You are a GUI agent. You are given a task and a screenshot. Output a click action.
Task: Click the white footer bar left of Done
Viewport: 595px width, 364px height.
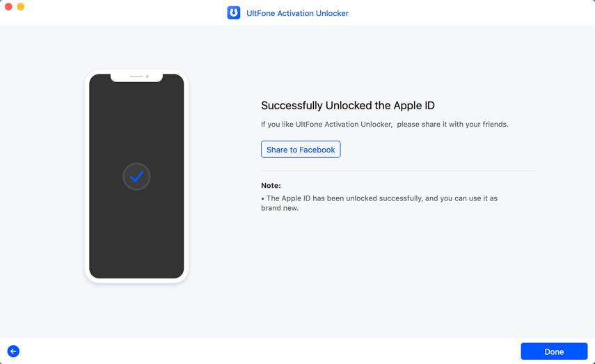tap(278, 351)
